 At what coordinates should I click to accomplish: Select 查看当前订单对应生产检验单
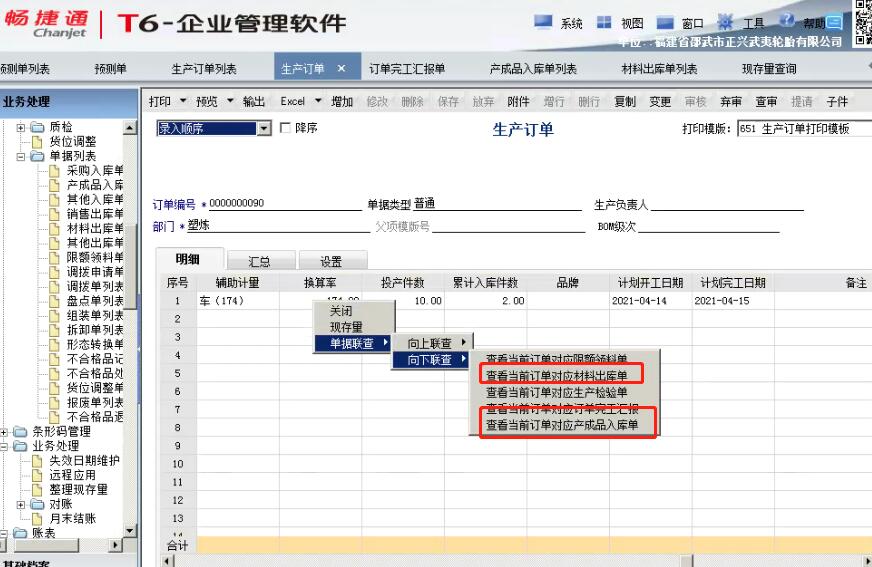(x=557, y=392)
